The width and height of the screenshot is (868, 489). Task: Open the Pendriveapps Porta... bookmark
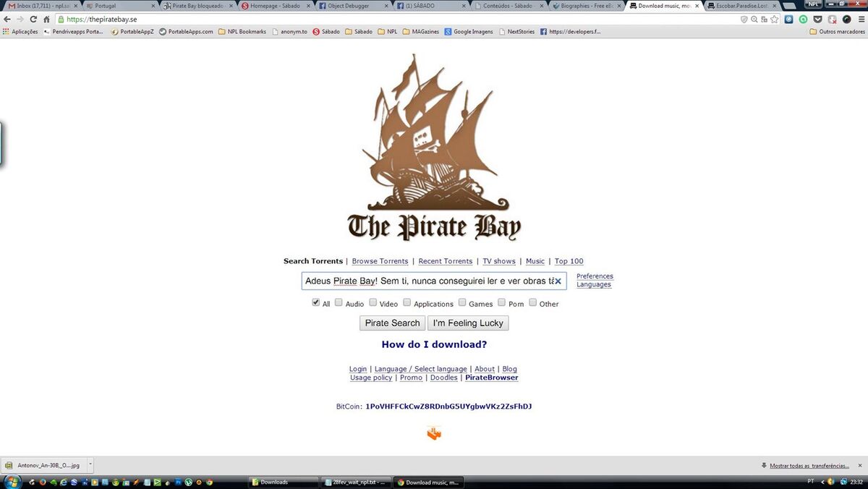(73, 32)
